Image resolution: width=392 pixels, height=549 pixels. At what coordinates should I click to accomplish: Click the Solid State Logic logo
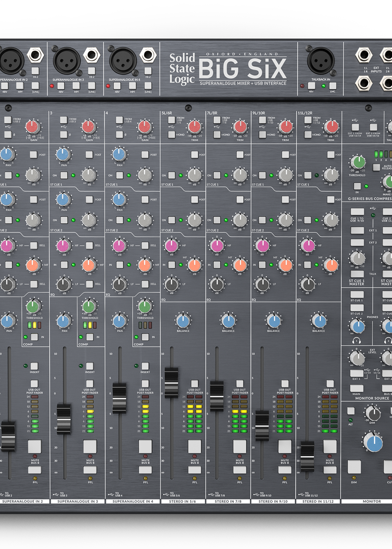click(x=182, y=69)
